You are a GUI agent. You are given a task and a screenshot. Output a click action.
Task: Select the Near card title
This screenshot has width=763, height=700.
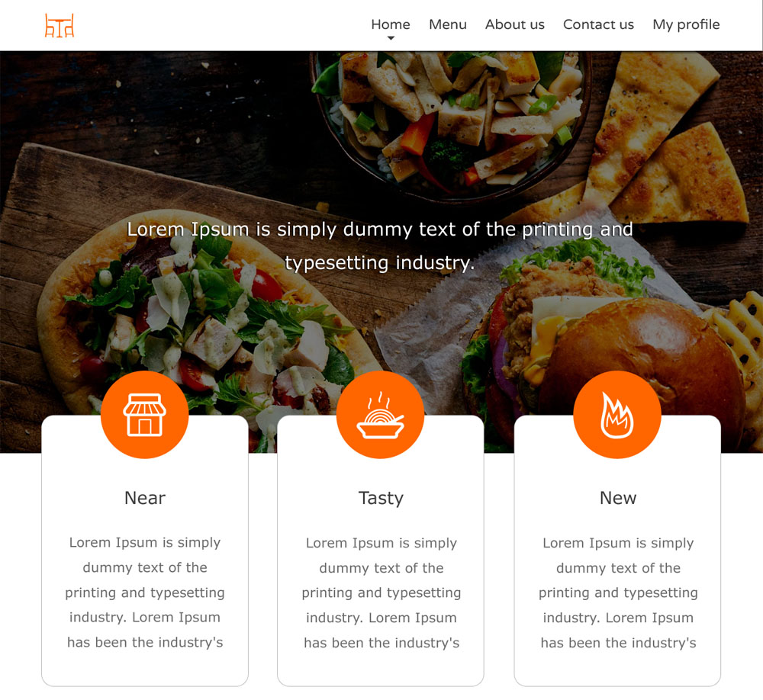pyautogui.click(x=145, y=498)
